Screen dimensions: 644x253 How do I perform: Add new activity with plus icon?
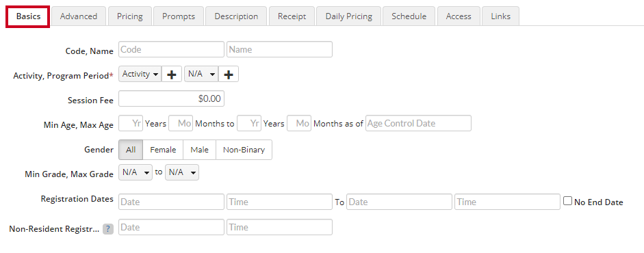click(172, 75)
